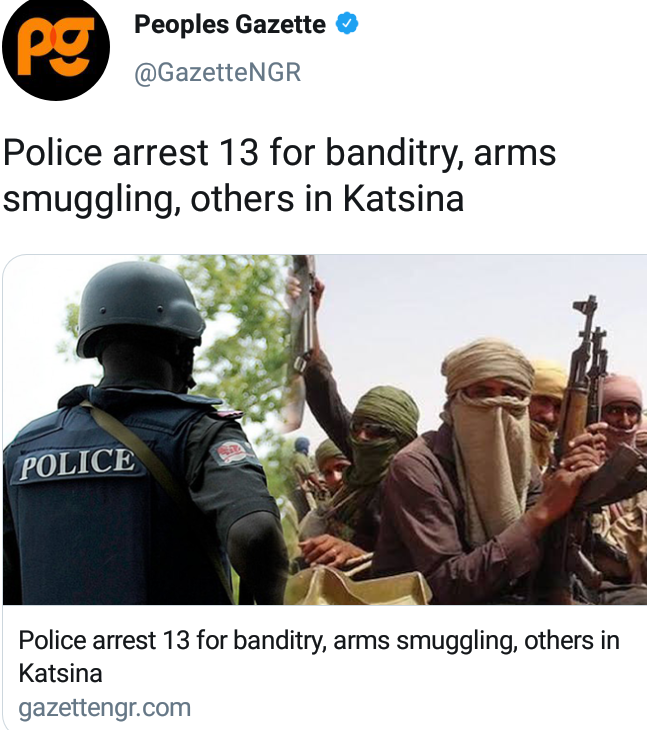Image resolution: width=647 pixels, height=730 pixels.
Task: Open the article card title below the image
Action: (319, 656)
